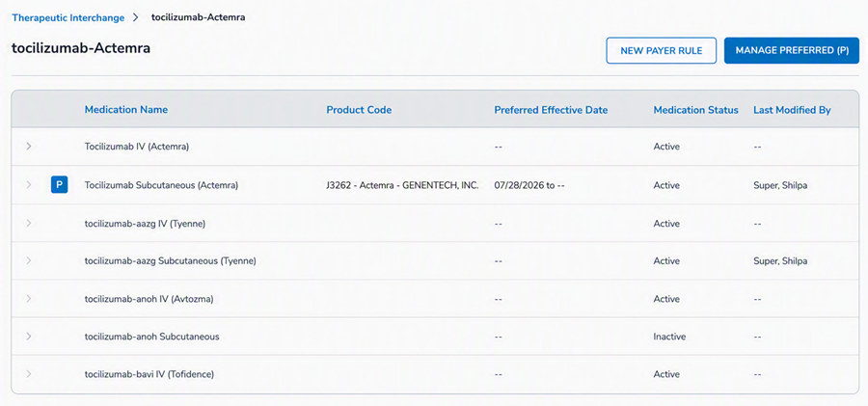Expand the tocilizumab-anoh Subcutaneous row
868x406 pixels.
tap(29, 337)
